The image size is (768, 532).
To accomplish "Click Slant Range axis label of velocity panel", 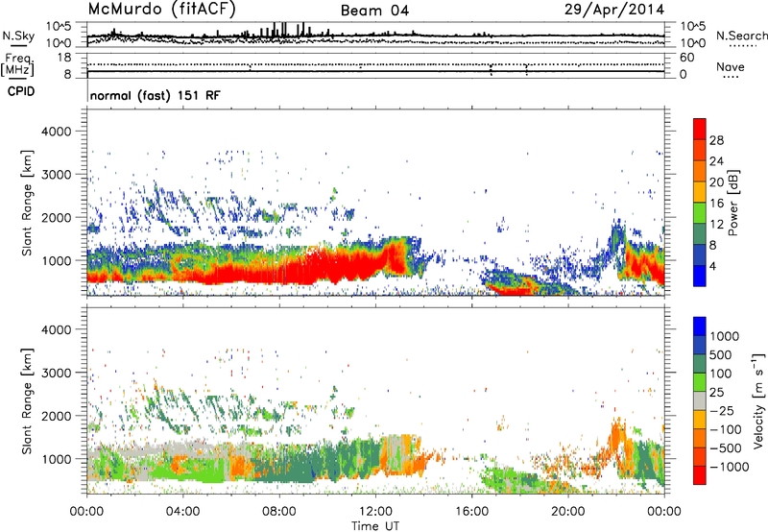I will pyautogui.click(x=27, y=401).
